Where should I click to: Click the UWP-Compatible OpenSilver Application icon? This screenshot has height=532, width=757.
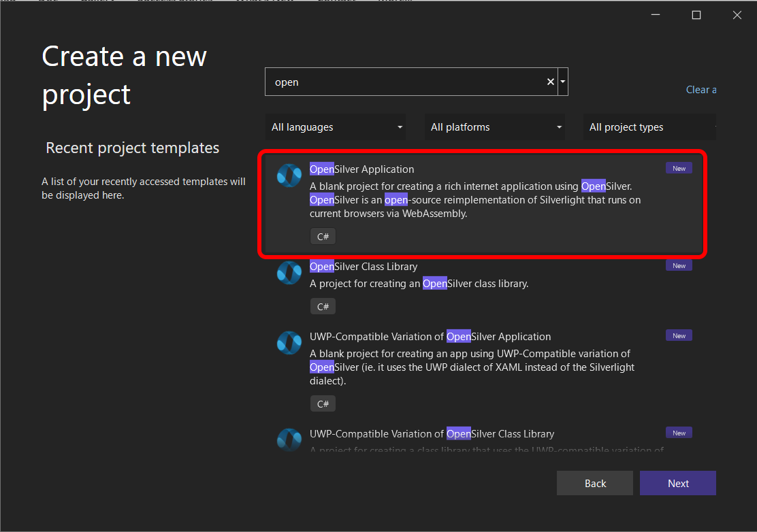[289, 342]
